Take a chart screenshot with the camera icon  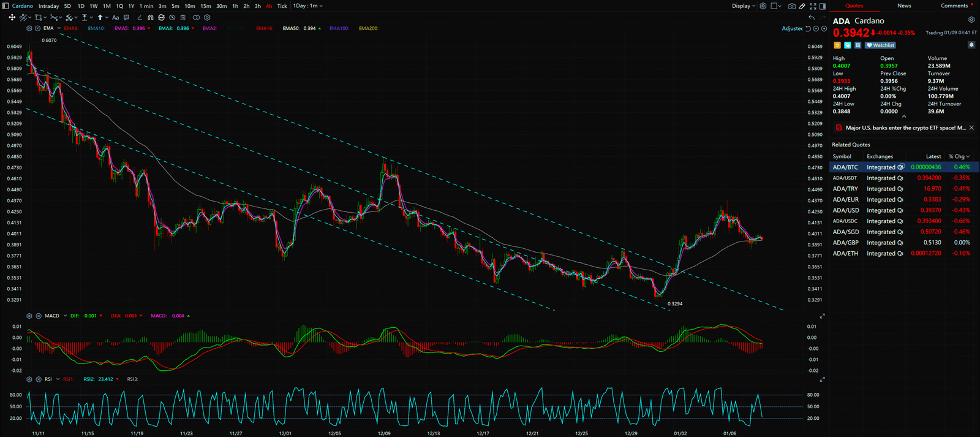point(792,6)
